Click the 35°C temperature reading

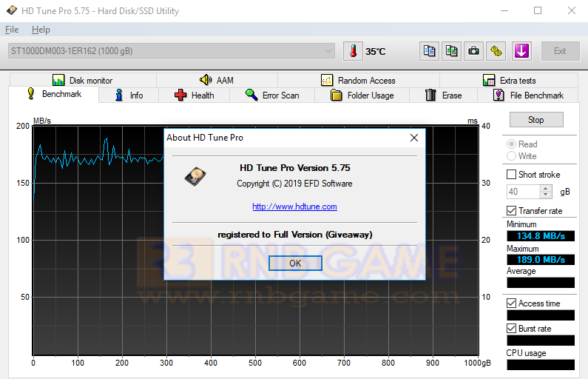coord(376,51)
